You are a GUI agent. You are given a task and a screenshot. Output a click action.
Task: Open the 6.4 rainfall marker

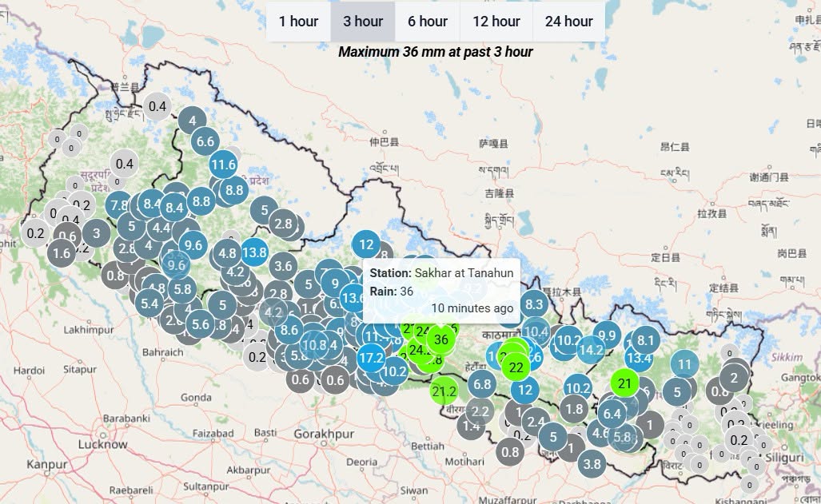pyautogui.click(x=612, y=414)
